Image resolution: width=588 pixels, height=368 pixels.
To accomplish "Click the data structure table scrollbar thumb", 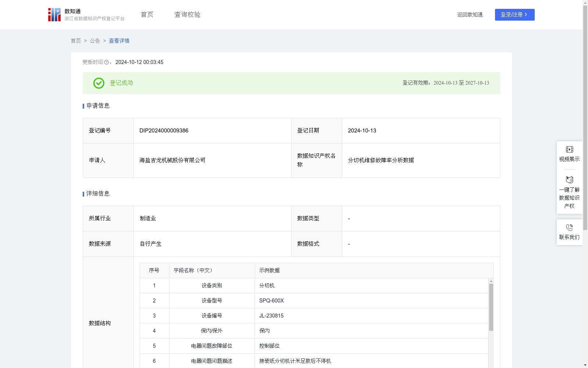I will click(491, 307).
